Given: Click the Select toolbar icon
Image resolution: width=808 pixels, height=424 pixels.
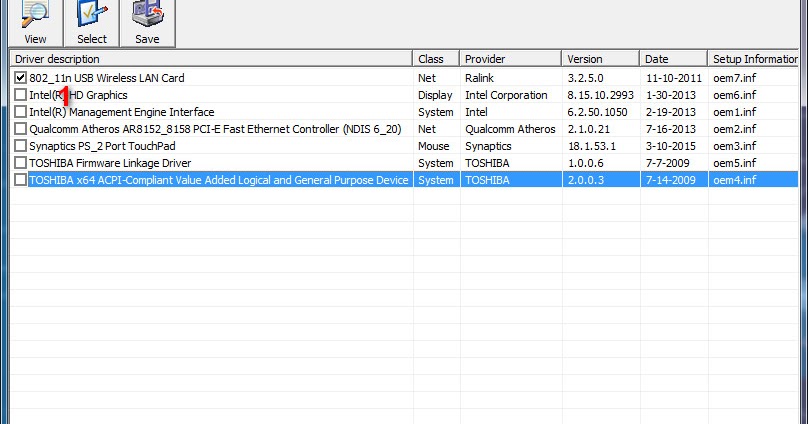Looking at the screenshot, I should tap(92, 23).
